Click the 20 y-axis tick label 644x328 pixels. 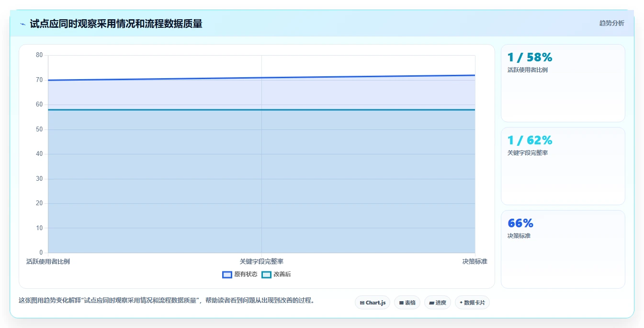(x=39, y=203)
